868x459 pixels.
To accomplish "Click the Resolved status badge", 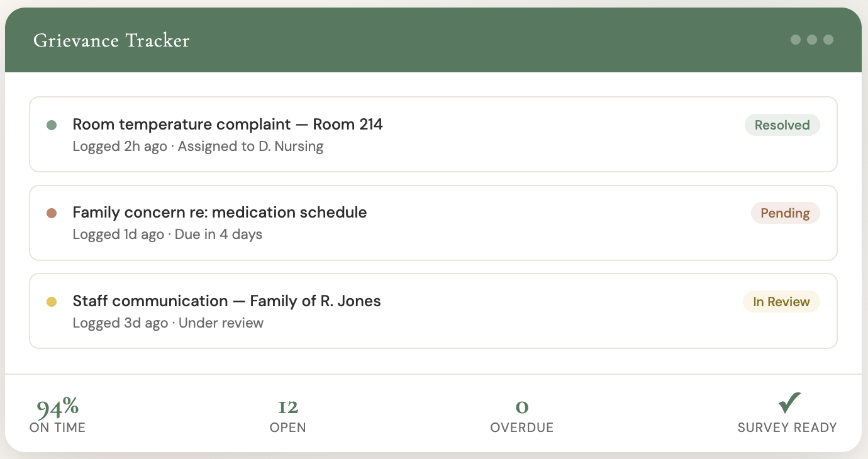I will tap(782, 125).
